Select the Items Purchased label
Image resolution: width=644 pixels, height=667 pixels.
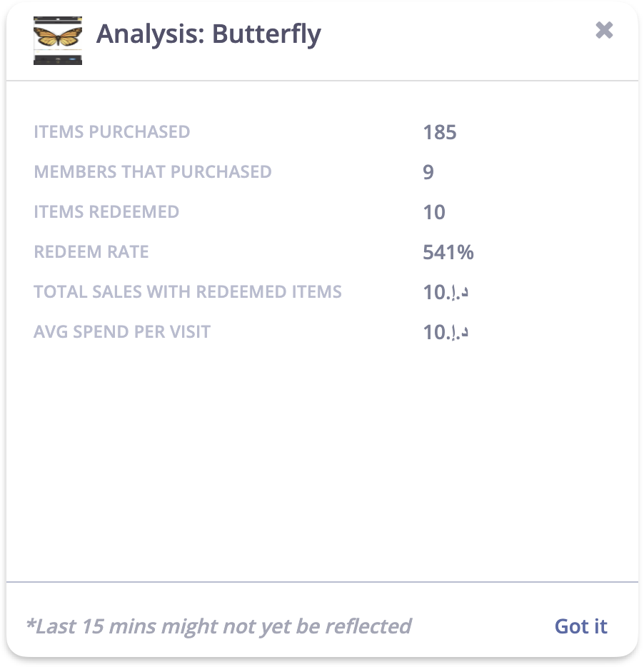pyautogui.click(x=112, y=132)
